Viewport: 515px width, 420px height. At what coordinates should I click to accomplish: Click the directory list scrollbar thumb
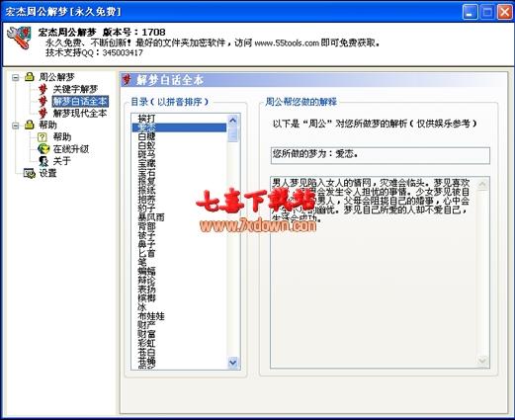tap(232, 133)
